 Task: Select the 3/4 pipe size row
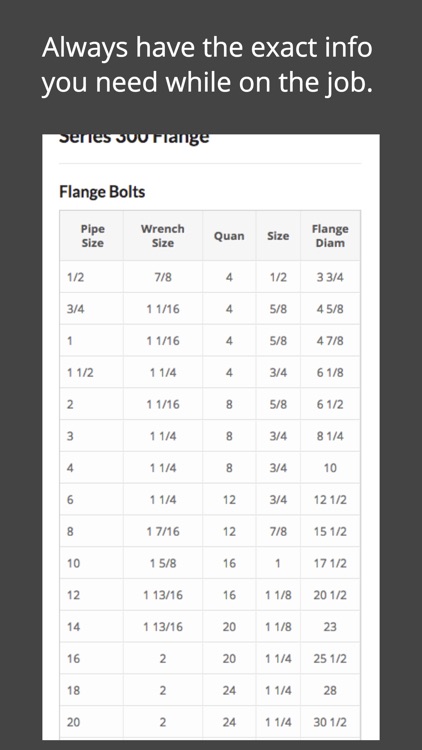(x=210, y=309)
